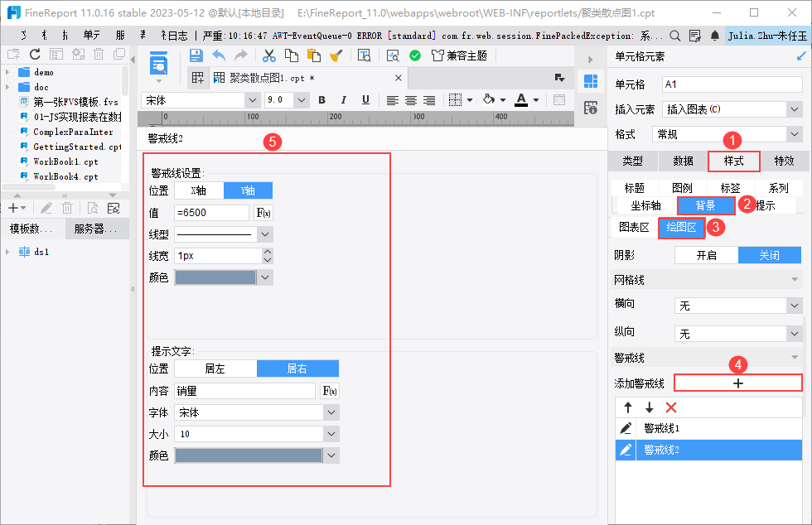
Task: Open formula editor beside 内容 field
Action: coord(330,391)
